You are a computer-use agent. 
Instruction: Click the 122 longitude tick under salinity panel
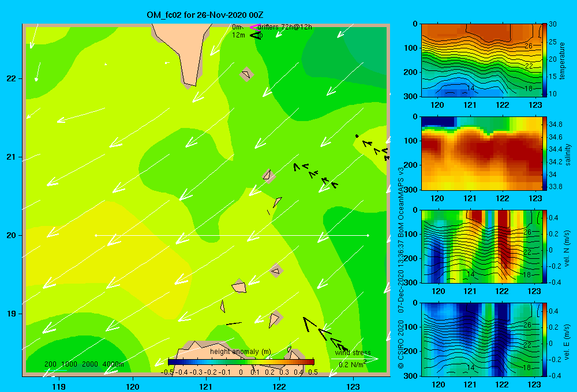pyautogui.click(x=503, y=198)
